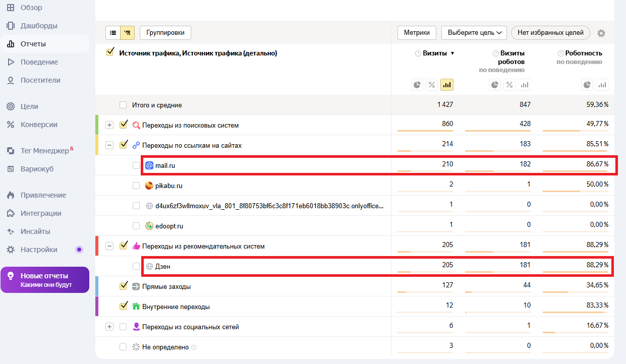Viewport: 626px width, 364px height.
Task: Open the Новые отчеты banner
Action: [45, 280]
